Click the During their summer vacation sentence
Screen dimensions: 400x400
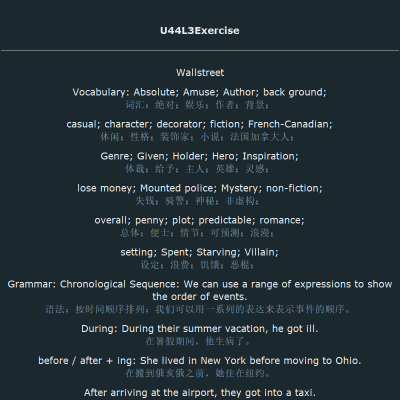coord(200,329)
